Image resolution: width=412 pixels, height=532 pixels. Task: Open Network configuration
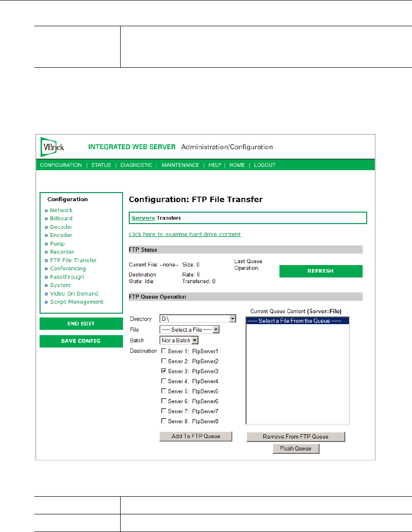click(62, 210)
